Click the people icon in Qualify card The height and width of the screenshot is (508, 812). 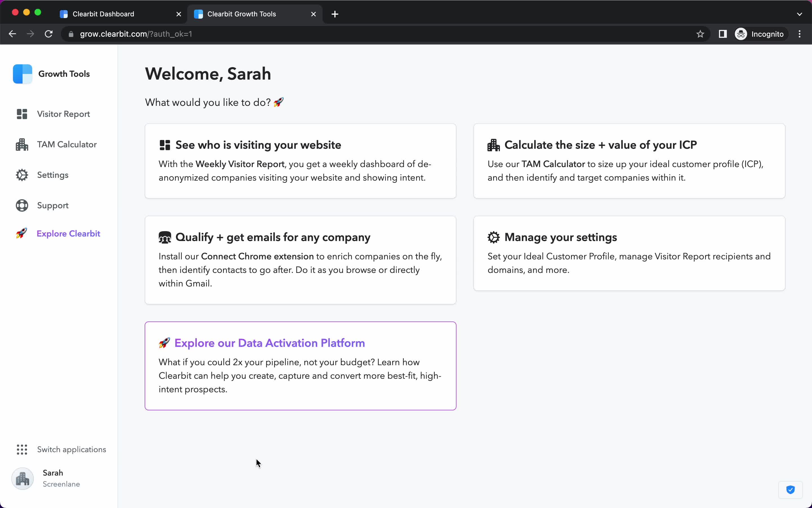165,238
